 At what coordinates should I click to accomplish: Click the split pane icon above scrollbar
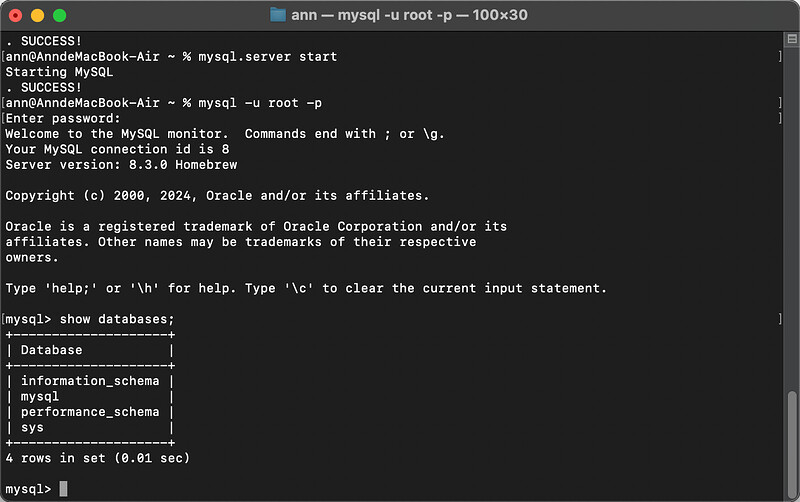coord(792,39)
